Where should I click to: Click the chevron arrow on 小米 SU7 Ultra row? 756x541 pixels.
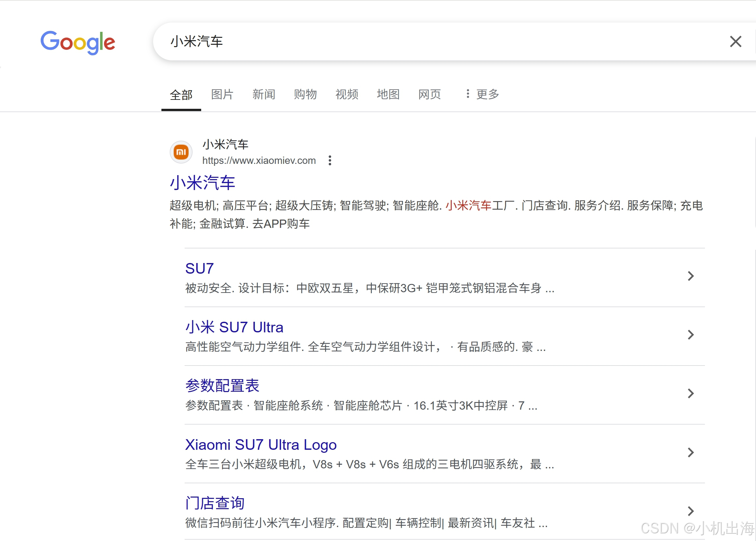[691, 334]
